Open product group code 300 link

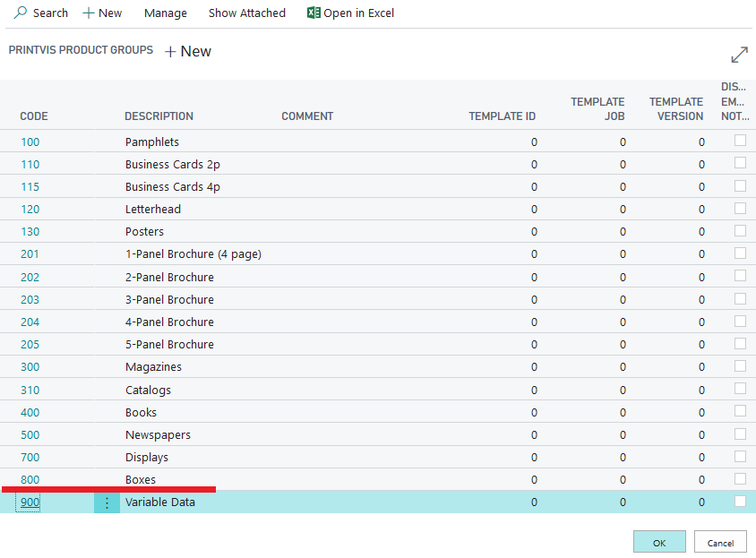coord(30,367)
